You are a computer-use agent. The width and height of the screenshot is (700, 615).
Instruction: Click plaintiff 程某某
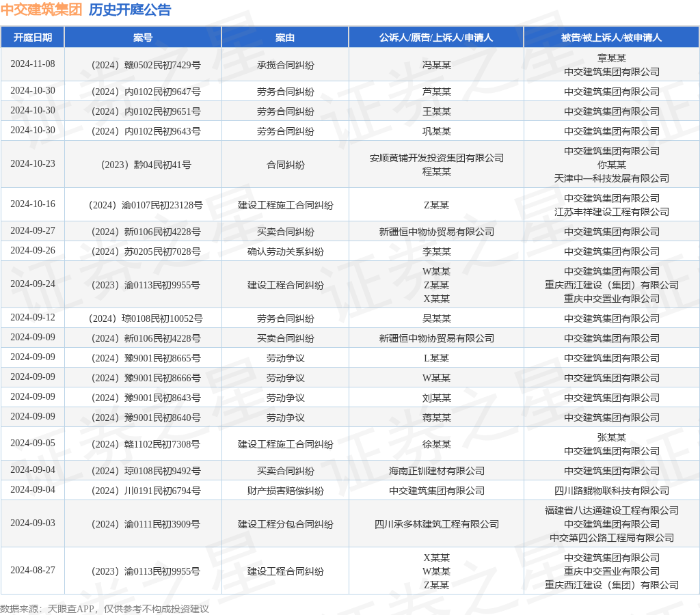point(437,172)
